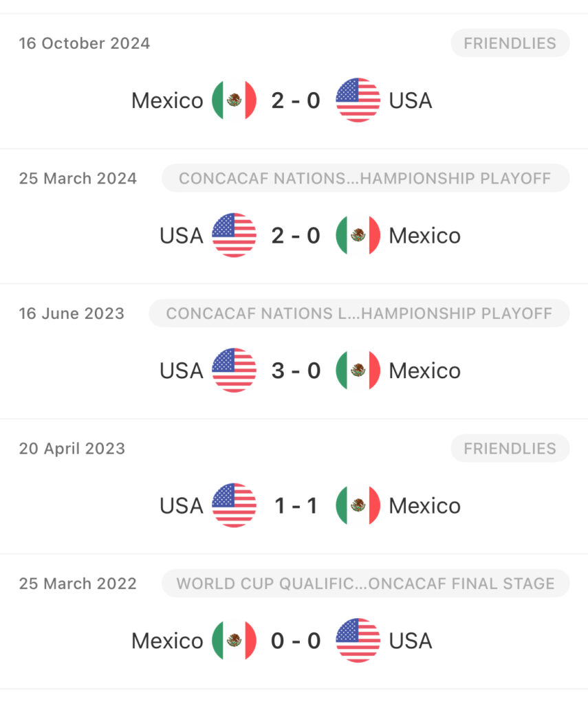Open World Cup Qualification tag on 25 March 2022
Viewport: 588px width, 704px height.
(x=366, y=584)
